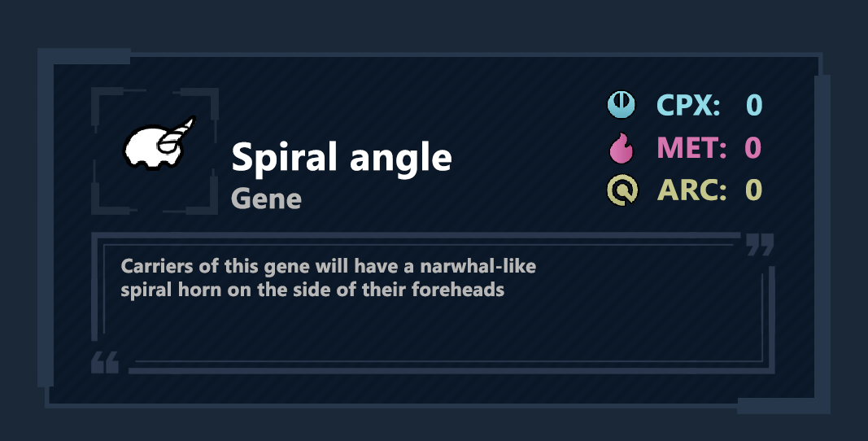Screen dimensions: 868x441
Task: Click the MET label text
Action: pyautogui.click(x=691, y=147)
